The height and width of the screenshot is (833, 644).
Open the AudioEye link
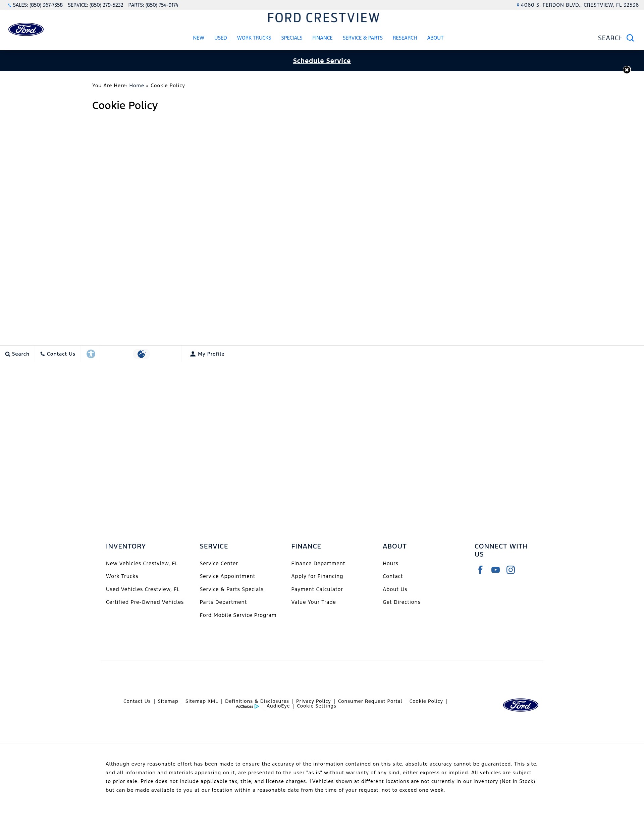(x=278, y=706)
